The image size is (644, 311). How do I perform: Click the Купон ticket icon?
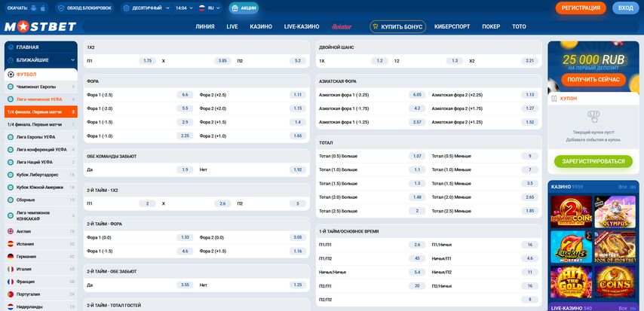point(554,99)
